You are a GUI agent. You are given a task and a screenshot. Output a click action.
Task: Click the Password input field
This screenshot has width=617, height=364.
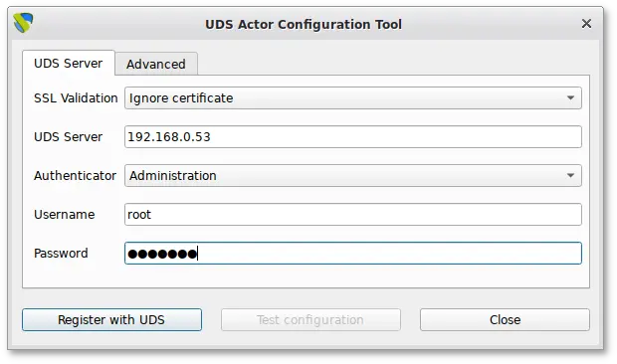tap(353, 254)
